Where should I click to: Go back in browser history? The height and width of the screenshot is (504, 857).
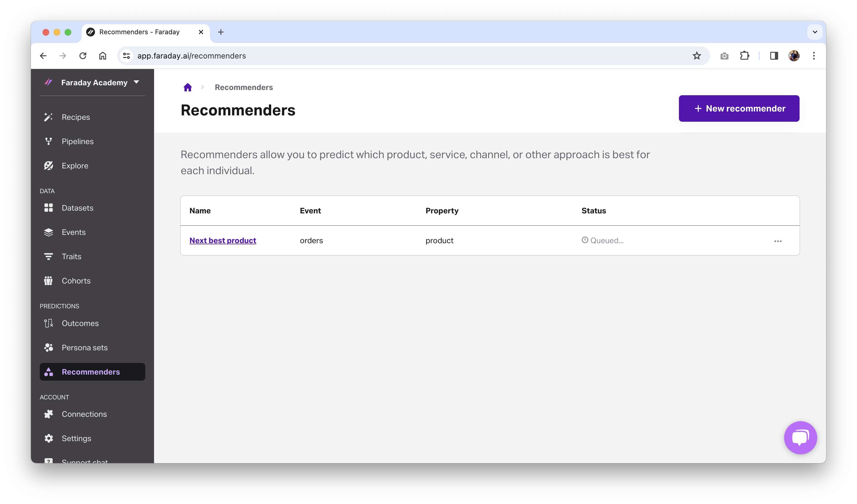(43, 56)
